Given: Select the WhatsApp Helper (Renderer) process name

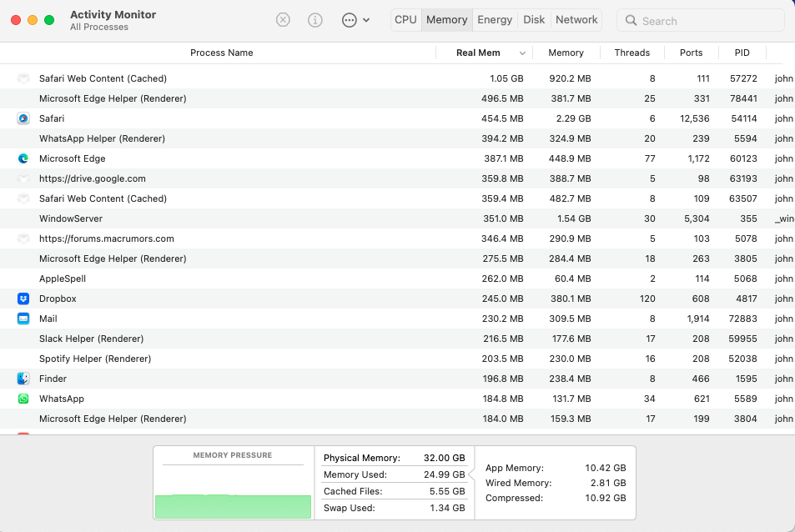Looking at the screenshot, I should (x=102, y=138).
